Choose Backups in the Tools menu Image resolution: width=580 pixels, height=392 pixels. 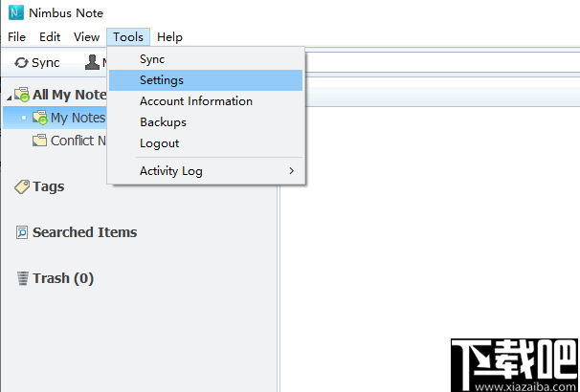pyautogui.click(x=206, y=122)
